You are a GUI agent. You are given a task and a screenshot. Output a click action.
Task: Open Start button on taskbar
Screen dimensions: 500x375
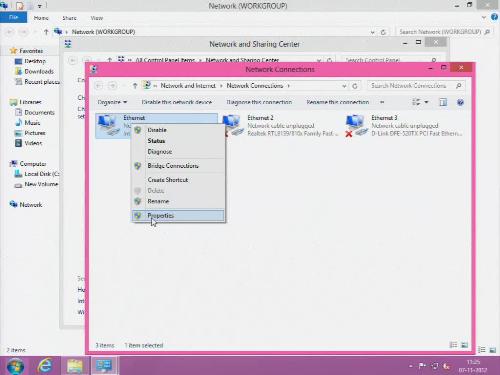[15, 366]
